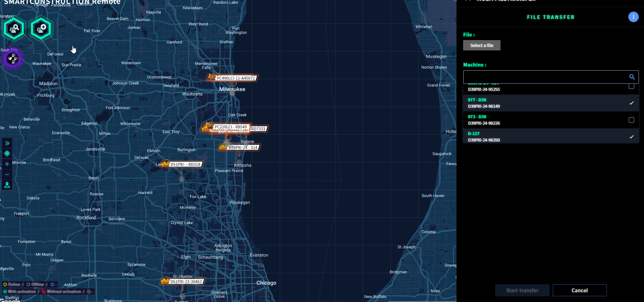Uncheck the 977 - D39 machine
The height and width of the screenshot is (302, 644).
tap(631, 103)
